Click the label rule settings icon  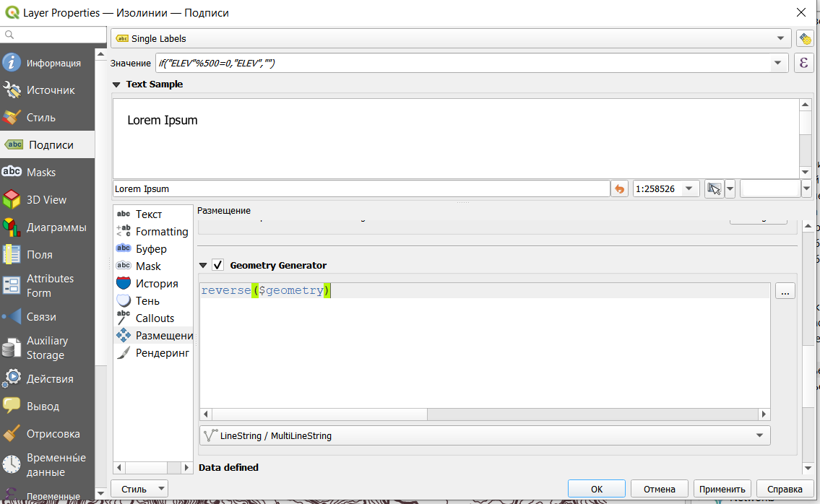click(x=804, y=38)
